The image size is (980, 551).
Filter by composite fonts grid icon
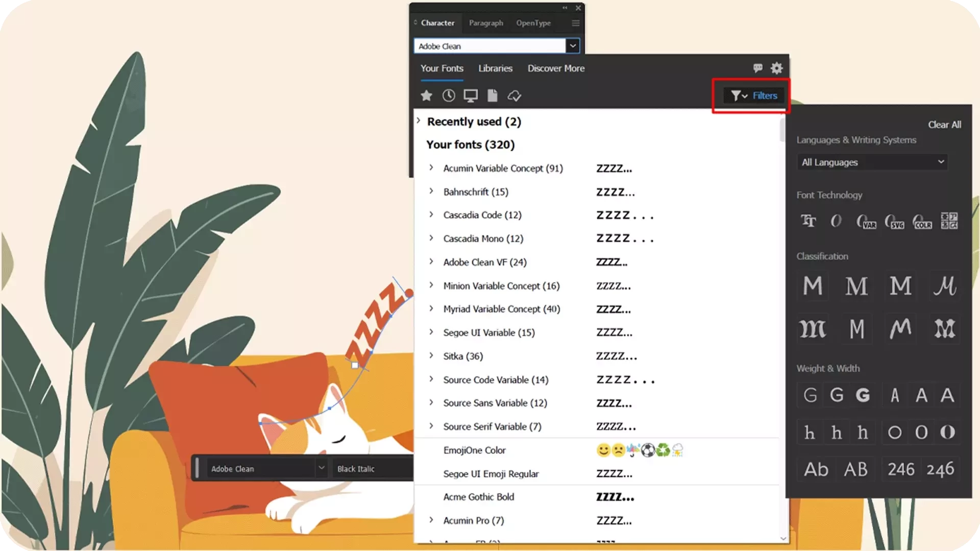click(949, 221)
